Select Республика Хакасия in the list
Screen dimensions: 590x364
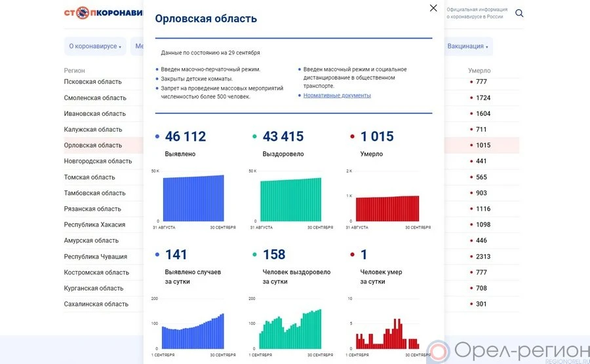(x=94, y=225)
